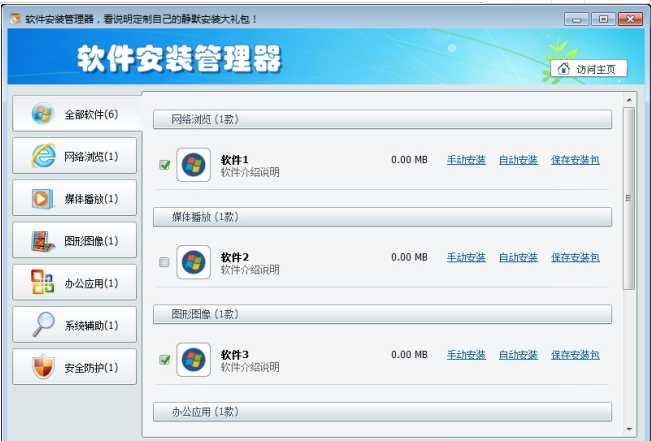Collapse the 图形图像 (1款) section header

pos(382,314)
